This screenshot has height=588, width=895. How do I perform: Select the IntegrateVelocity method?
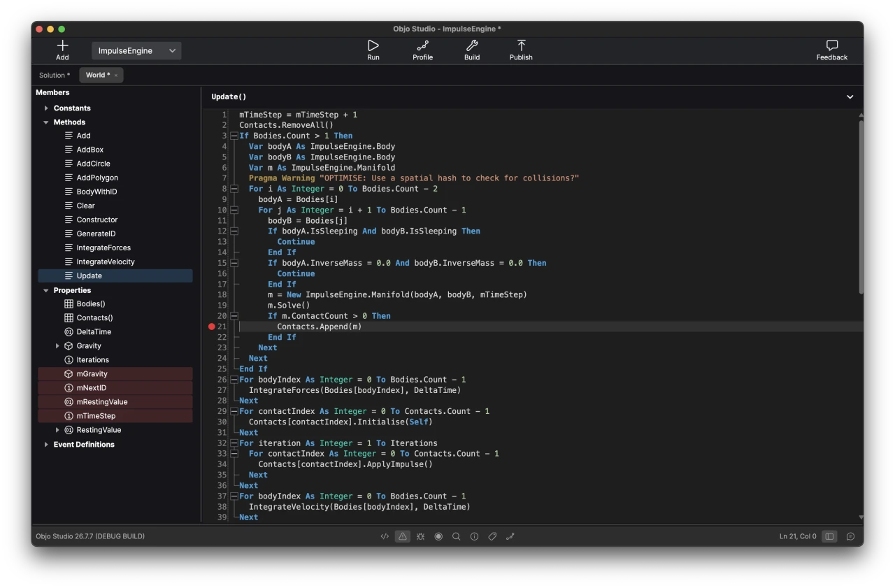point(115,261)
